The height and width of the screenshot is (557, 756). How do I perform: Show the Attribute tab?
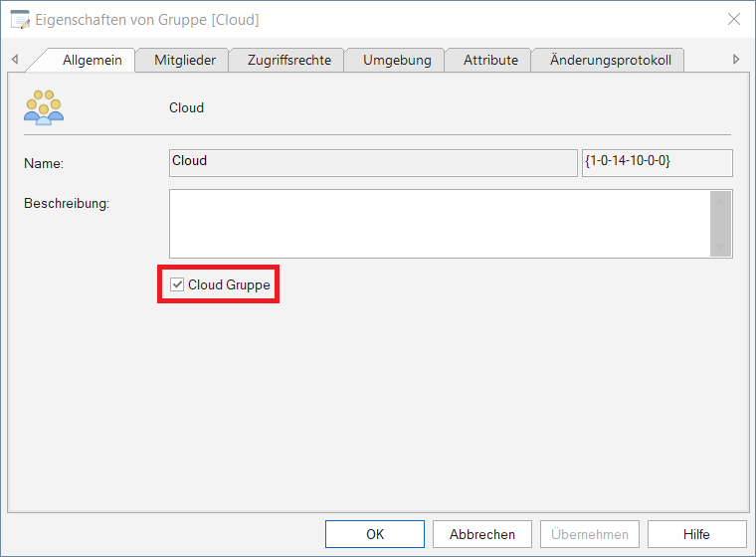[490, 60]
